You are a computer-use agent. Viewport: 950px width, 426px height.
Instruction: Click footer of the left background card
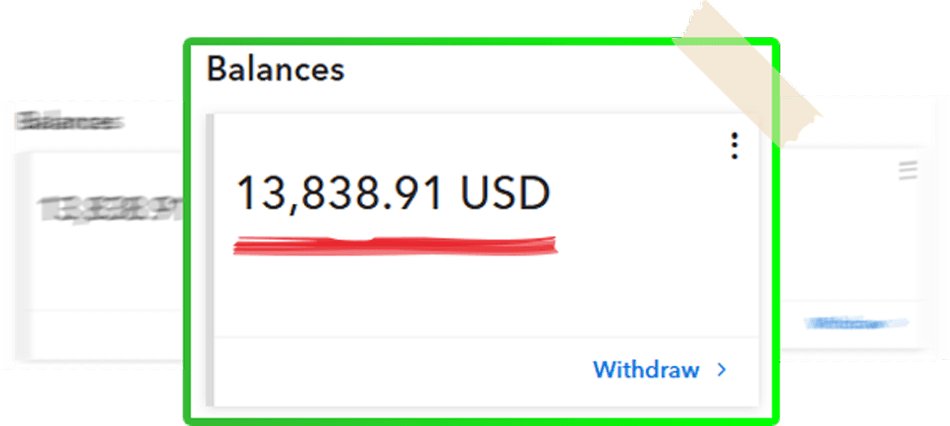click(x=106, y=334)
